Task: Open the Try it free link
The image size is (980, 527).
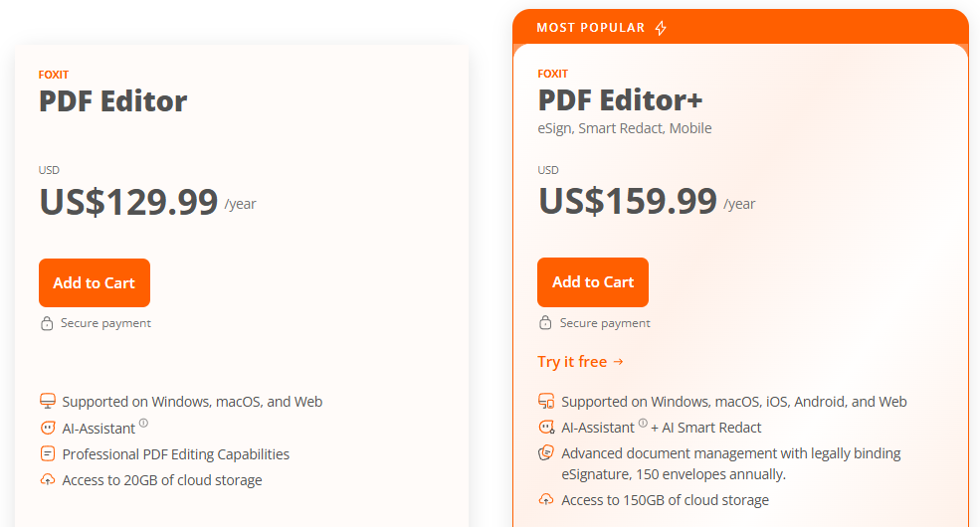Action: click(x=580, y=362)
